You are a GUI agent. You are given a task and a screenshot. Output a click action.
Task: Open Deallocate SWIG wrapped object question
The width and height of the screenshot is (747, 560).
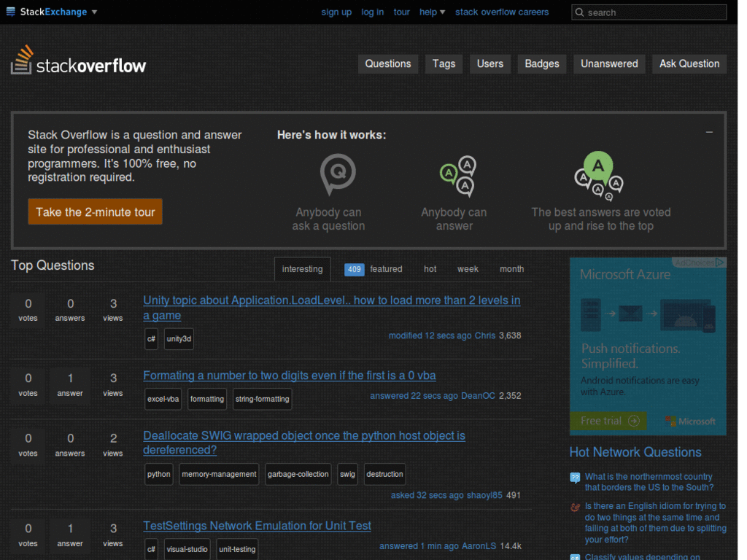(x=304, y=443)
